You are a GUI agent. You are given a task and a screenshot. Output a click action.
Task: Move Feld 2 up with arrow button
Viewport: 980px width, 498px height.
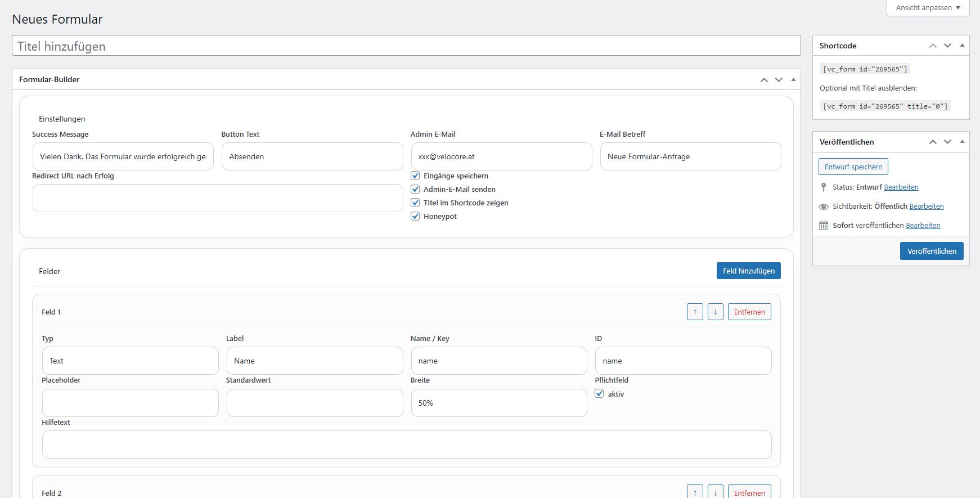[x=695, y=492]
